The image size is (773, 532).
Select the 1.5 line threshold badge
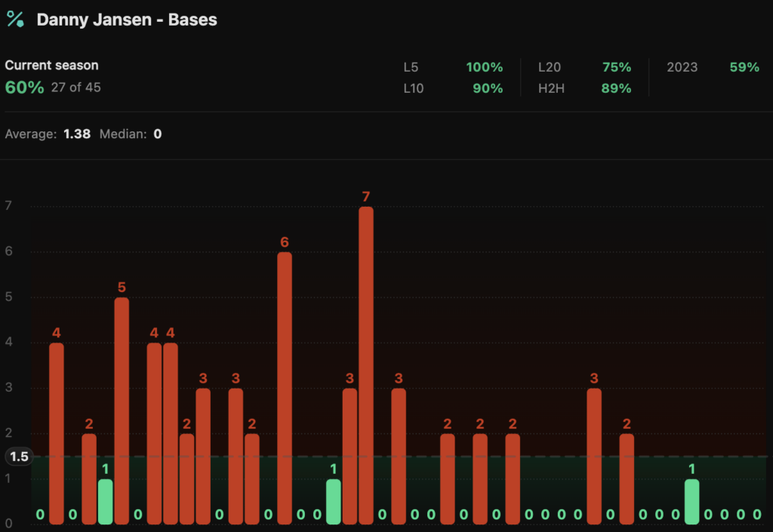coord(19,457)
